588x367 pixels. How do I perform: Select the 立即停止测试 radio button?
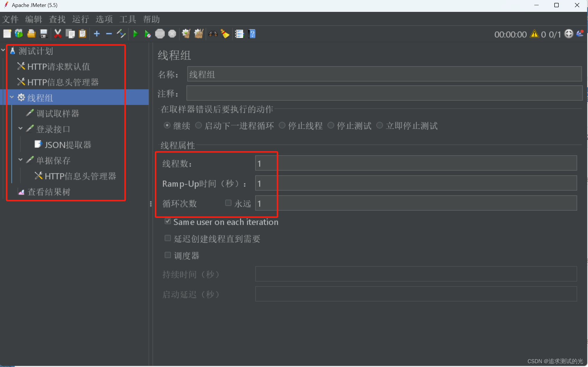point(380,126)
